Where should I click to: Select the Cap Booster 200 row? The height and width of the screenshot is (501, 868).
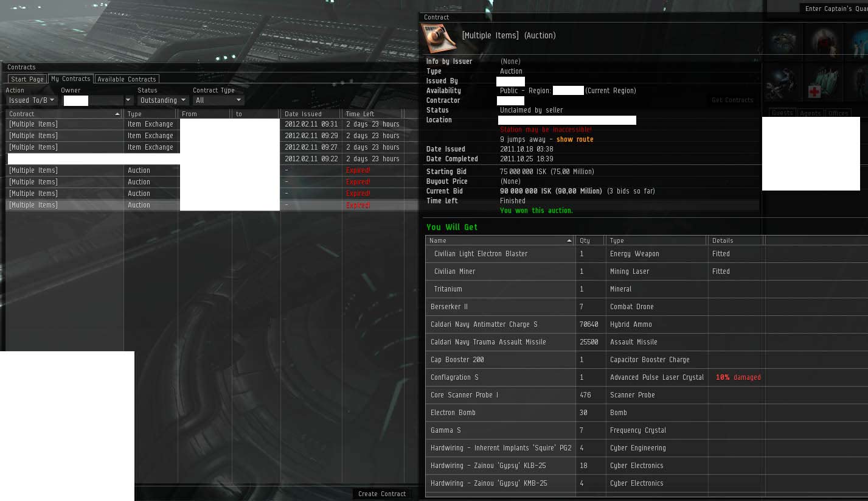[647, 360]
